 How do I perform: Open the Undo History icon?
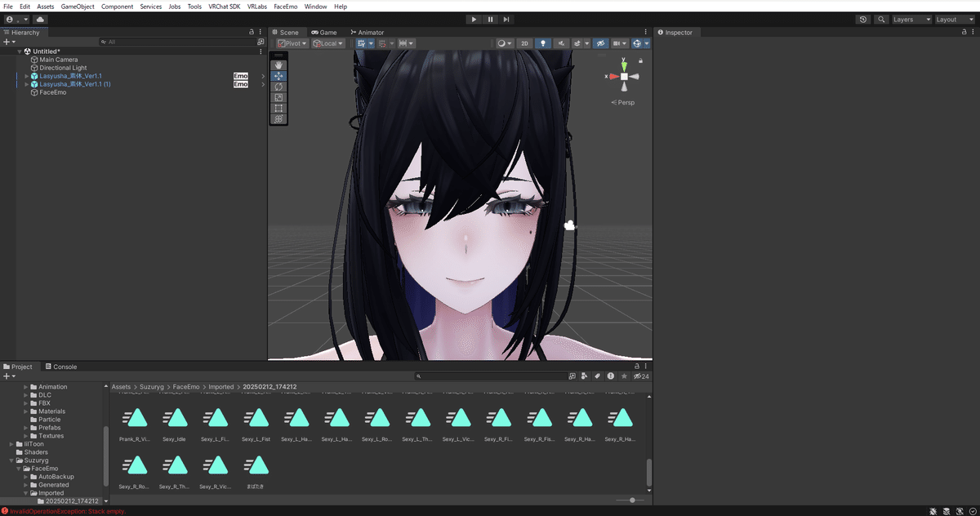point(863,20)
